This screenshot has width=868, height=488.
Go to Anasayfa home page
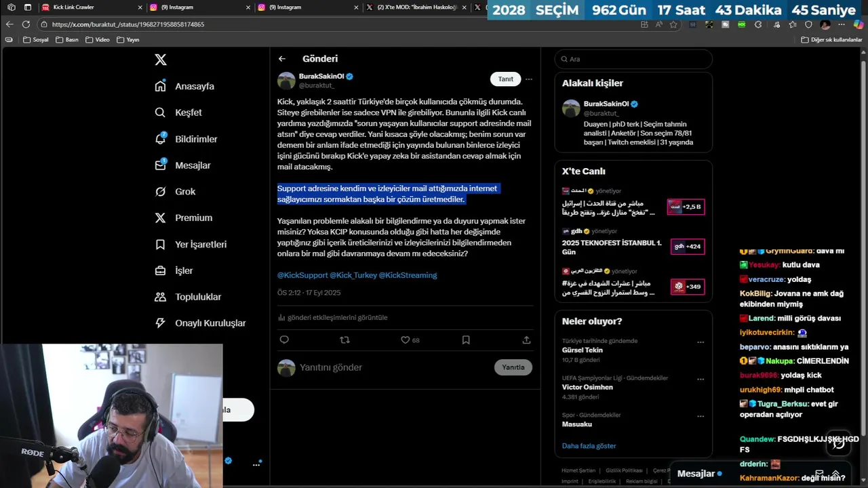click(x=184, y=86)
